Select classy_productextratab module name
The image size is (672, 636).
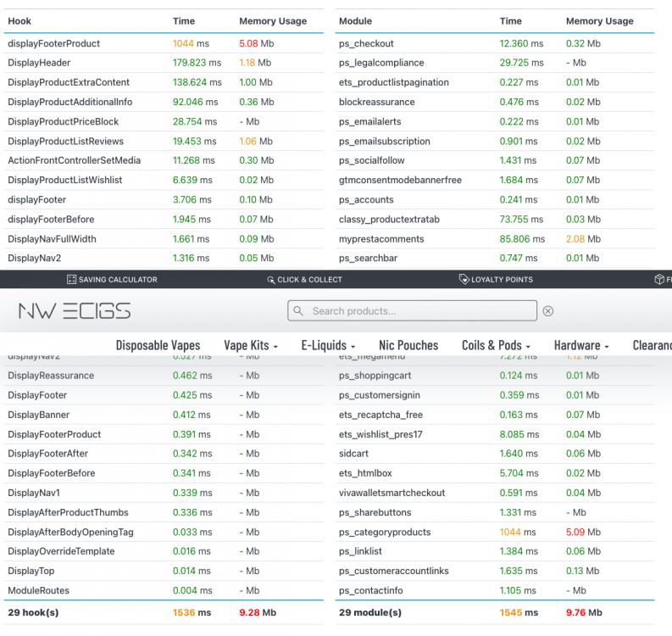tap(389, 220)
